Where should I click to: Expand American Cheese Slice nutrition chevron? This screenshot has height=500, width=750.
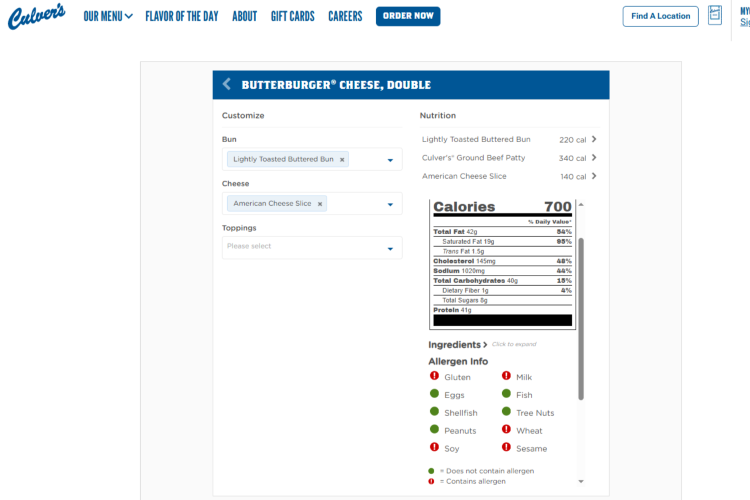[x=594, y=176]
